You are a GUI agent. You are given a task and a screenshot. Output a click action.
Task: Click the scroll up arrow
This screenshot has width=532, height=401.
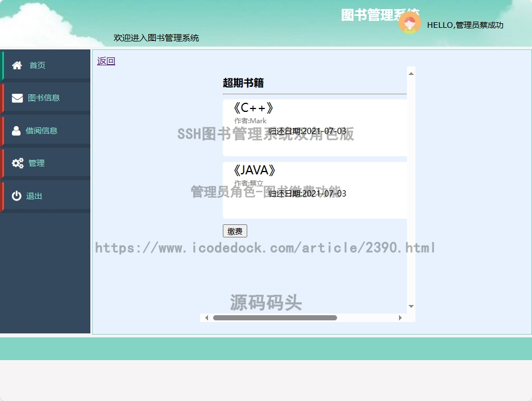point(411,74)
